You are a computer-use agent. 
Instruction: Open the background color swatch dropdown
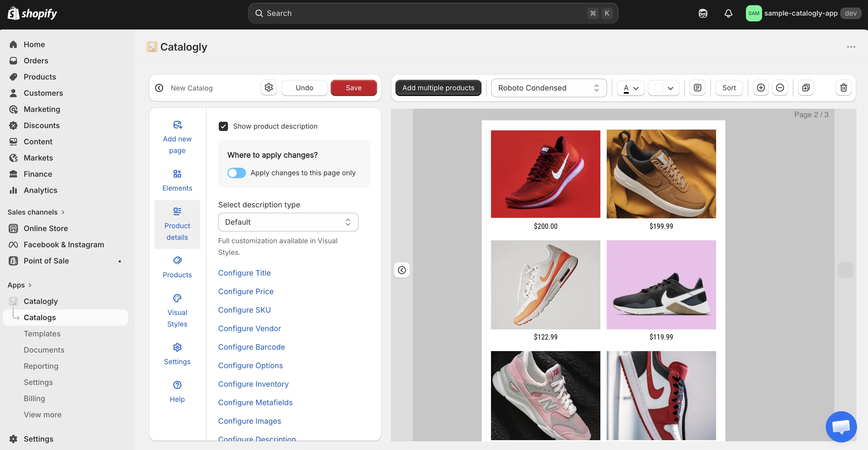pyautogui.click(x=664, y=88)
